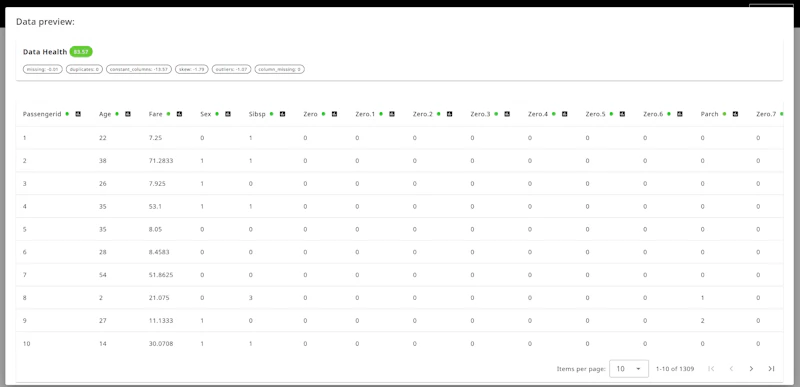
Task: Click the 7.25 fare cell
Action: coord(156,138)
